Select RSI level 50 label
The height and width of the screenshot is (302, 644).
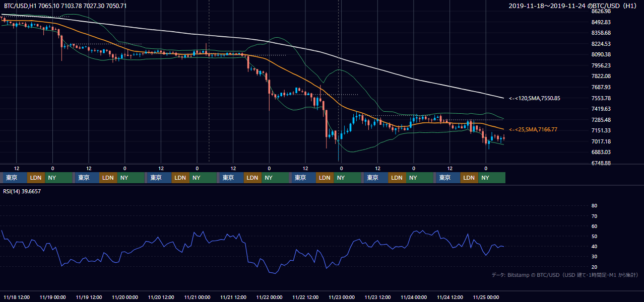(x=594, y=236)
